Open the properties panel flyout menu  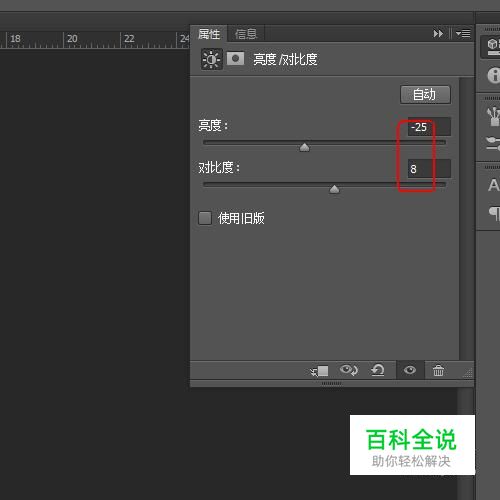pos(463,33)
